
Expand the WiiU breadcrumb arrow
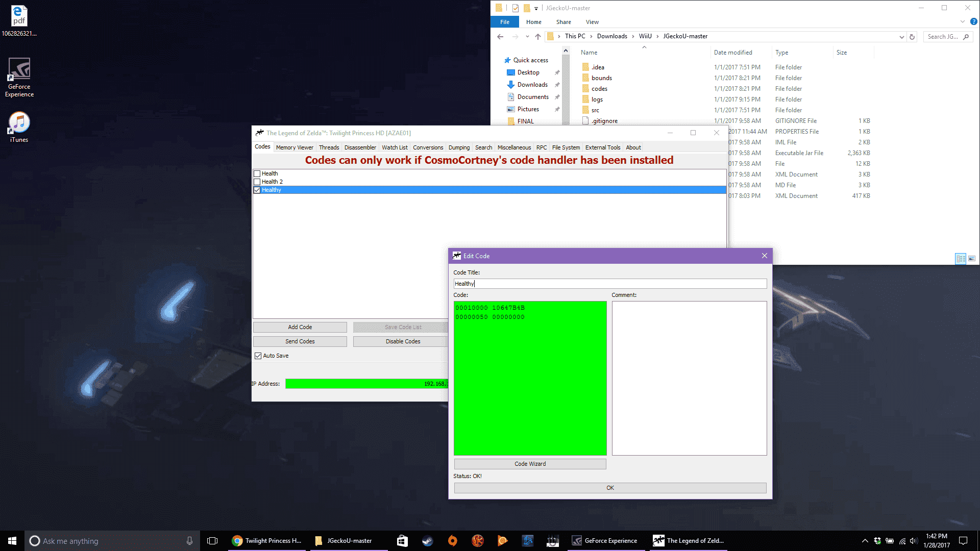tap(657, 36)
